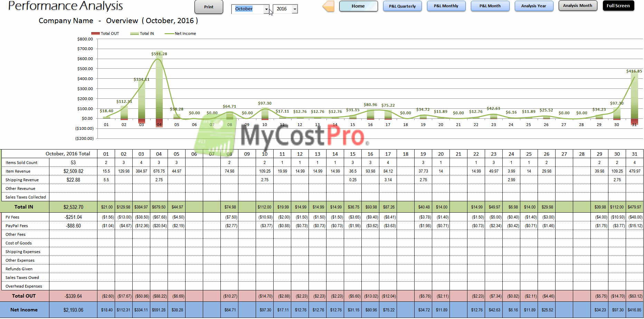Open the P&L Month view
644x319 pixels.
click(x=490, y=6)
